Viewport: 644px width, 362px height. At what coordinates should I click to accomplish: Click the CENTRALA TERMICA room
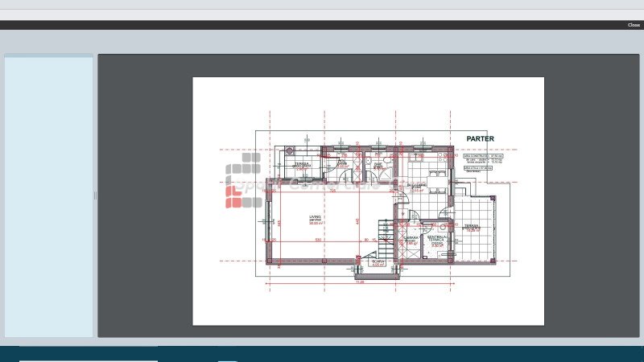click(x=437, y=241)
